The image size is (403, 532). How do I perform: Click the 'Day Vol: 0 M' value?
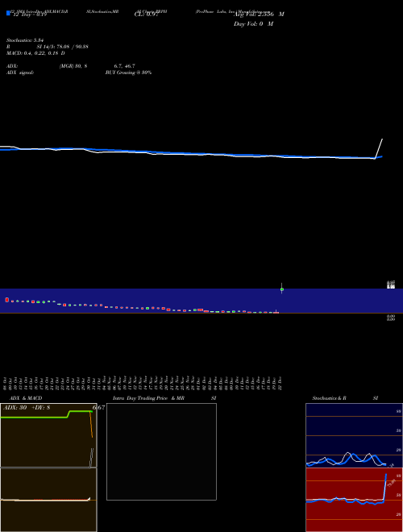coord(253,24)
